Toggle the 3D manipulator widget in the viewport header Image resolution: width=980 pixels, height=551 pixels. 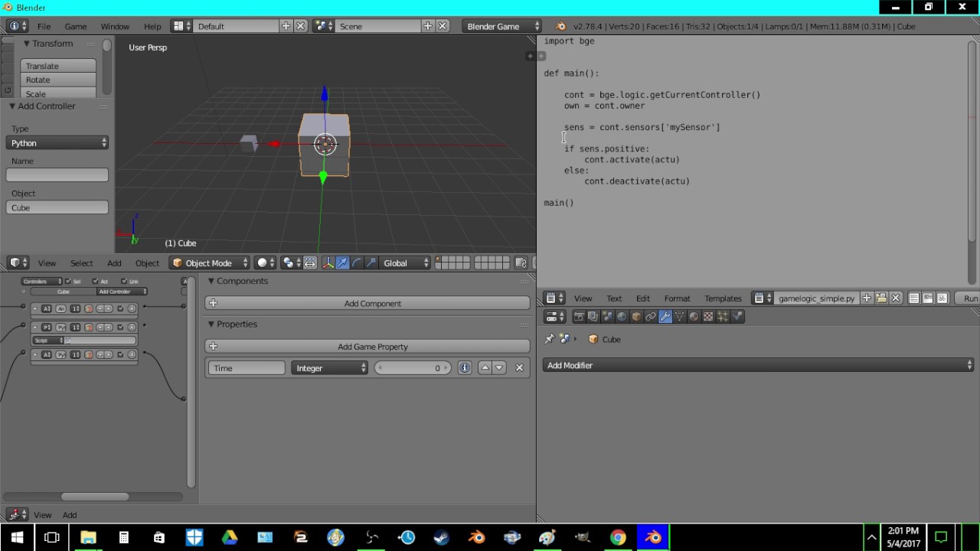click(328, 263)
